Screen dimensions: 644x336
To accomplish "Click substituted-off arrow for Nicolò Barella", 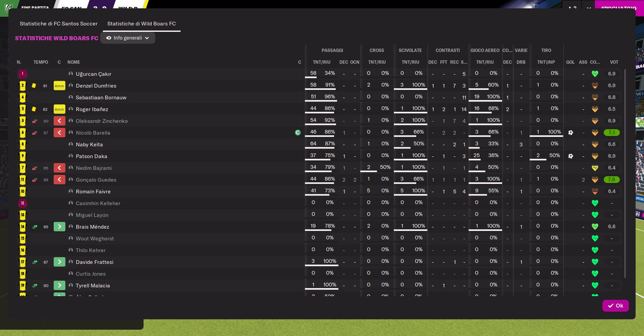I will 59,132.
